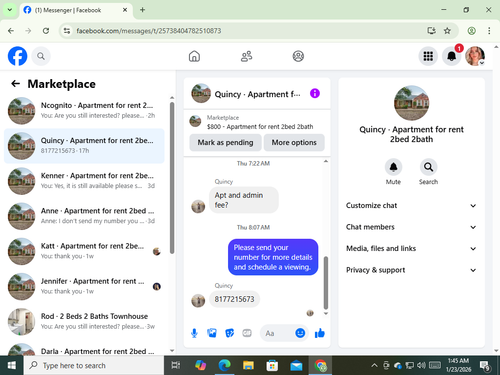Open the account profile picture menu
The image size is (500, 375).
pyautogui.click(x=475, y=56)
